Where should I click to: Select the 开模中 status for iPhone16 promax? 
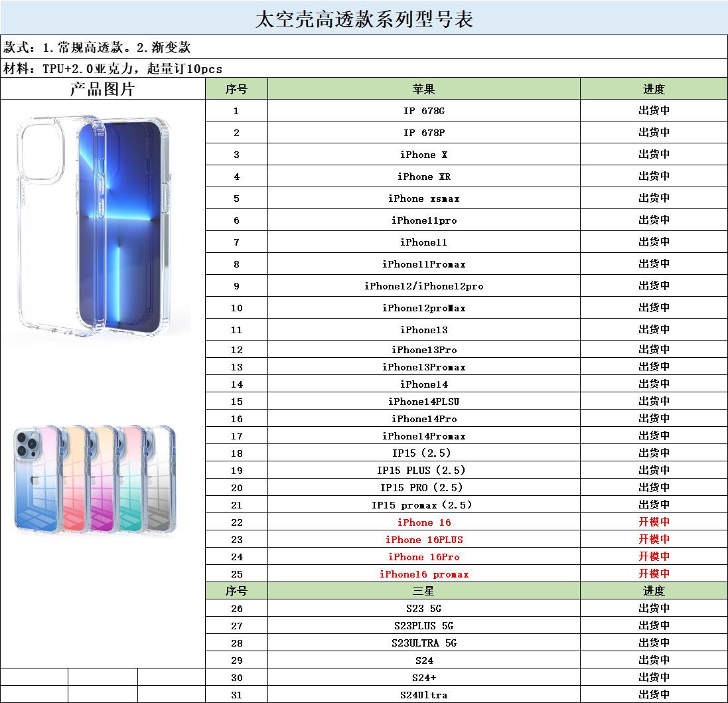(654, 574)
